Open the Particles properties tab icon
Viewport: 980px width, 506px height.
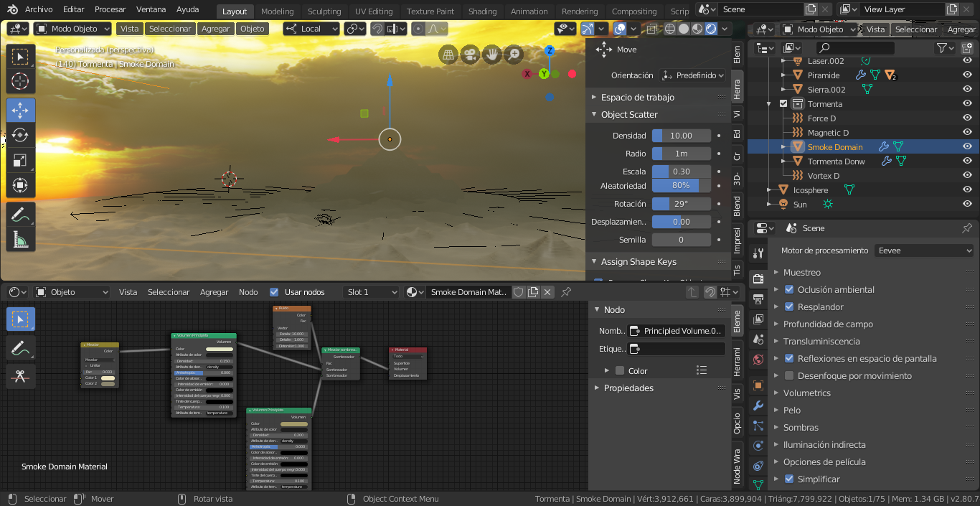click(758, 426)
